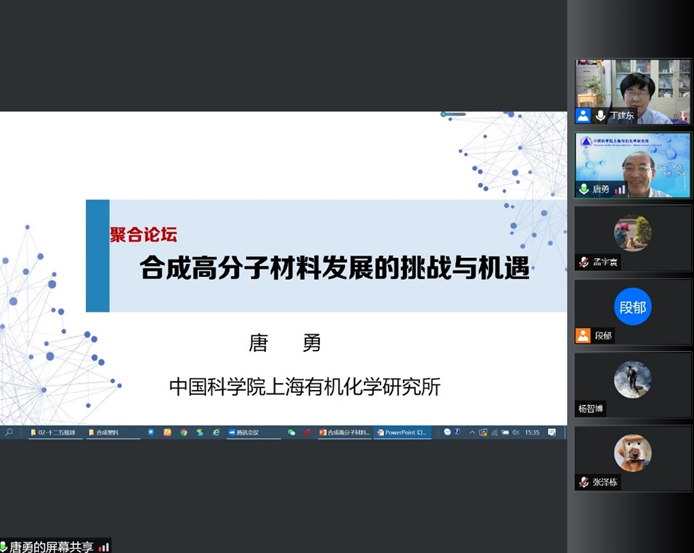Click the 唐勇的屏幕共享 status label

(x=52, y=546)
